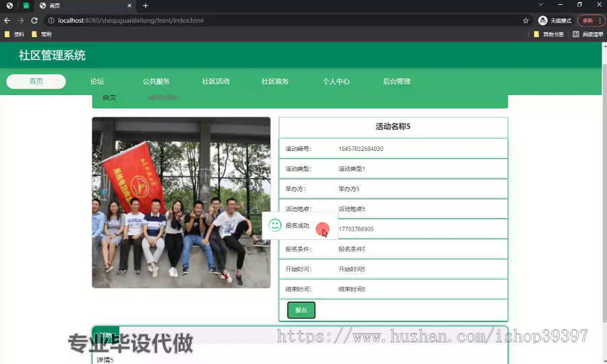The width and height of the screenshot is (607, 364).
Task: Bookmark this page with the star icon
Action: pyautogui.click(x=525, y=20)
